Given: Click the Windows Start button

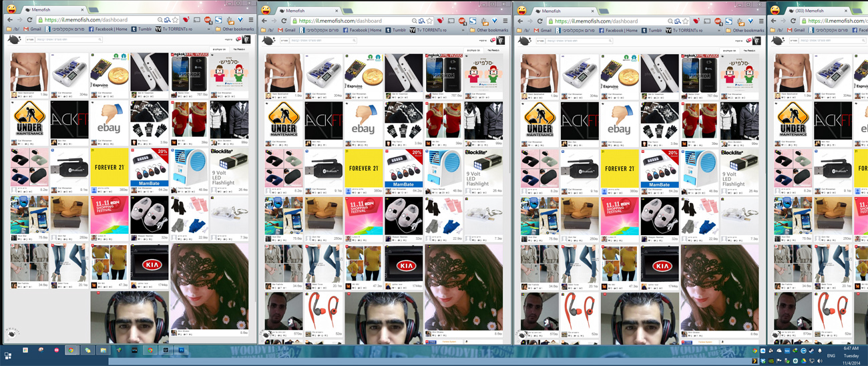Looking at the screenshot, I should click(8, 355).
